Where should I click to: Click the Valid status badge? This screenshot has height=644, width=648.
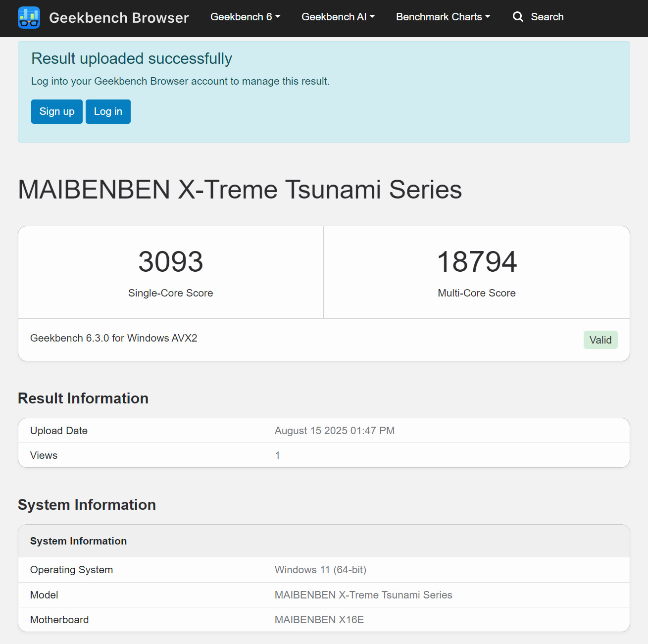(x=600, y=340)
